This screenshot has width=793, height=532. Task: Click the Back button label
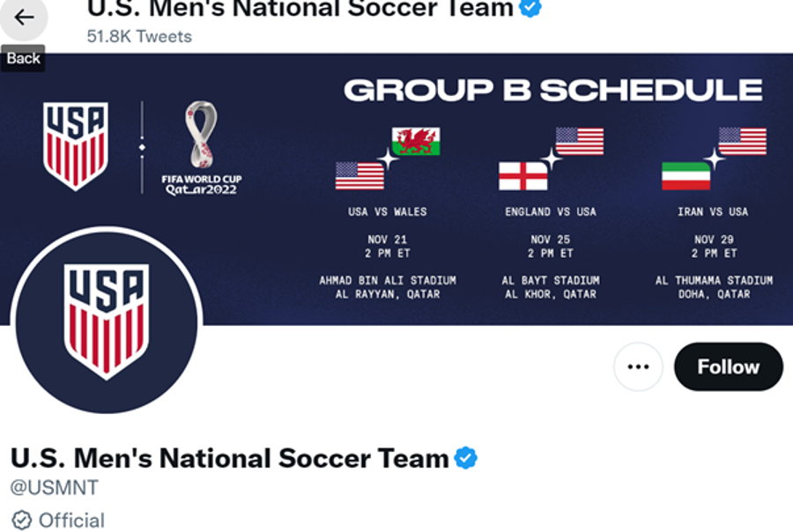[23, 58]
